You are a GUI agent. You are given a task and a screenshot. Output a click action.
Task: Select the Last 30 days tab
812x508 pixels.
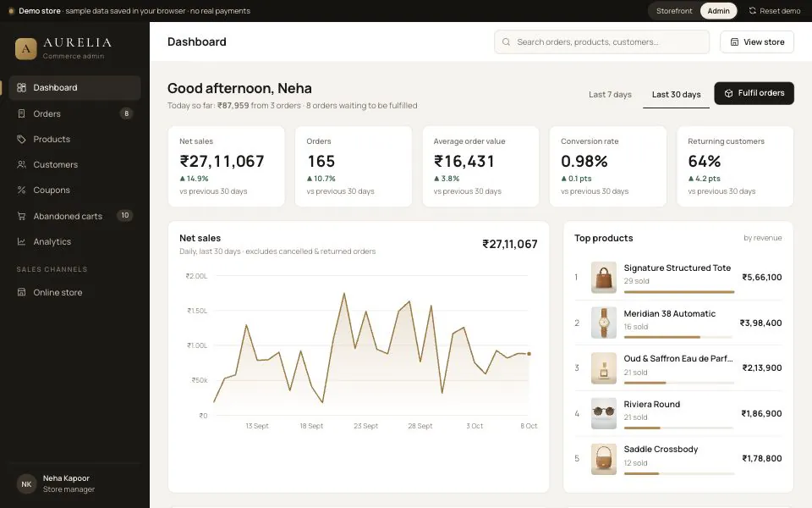point(676,94)
